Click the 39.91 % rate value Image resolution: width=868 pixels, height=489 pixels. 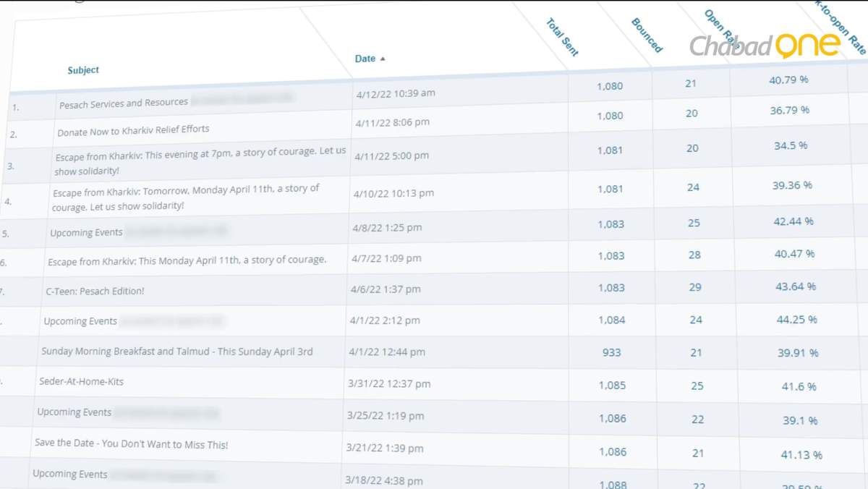tap(799, 353)
